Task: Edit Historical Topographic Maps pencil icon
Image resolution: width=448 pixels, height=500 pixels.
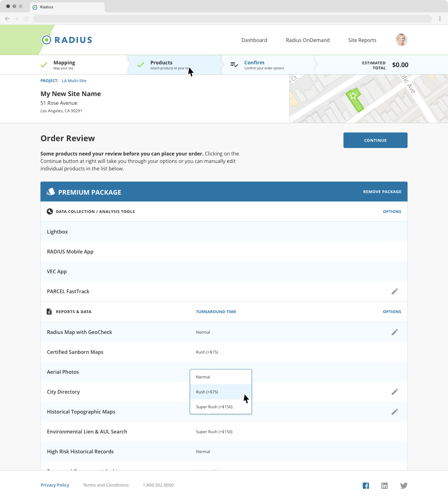Action: click(x=395, y=412)
